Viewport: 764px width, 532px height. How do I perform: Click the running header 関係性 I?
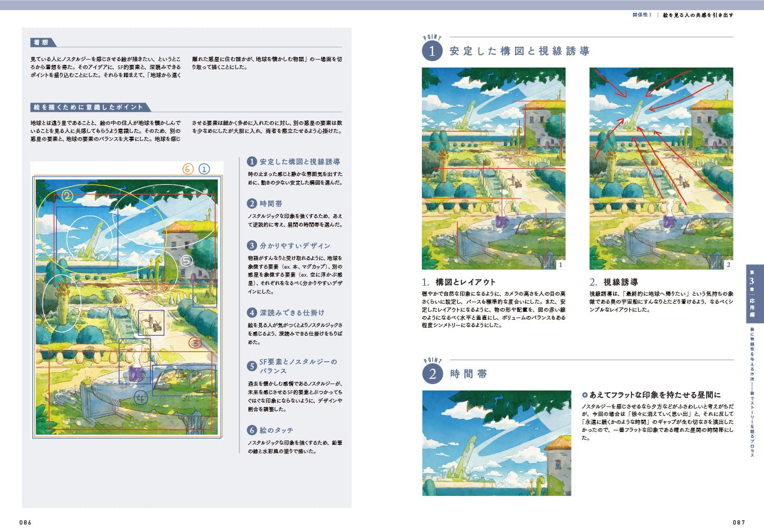click(642, 15)
